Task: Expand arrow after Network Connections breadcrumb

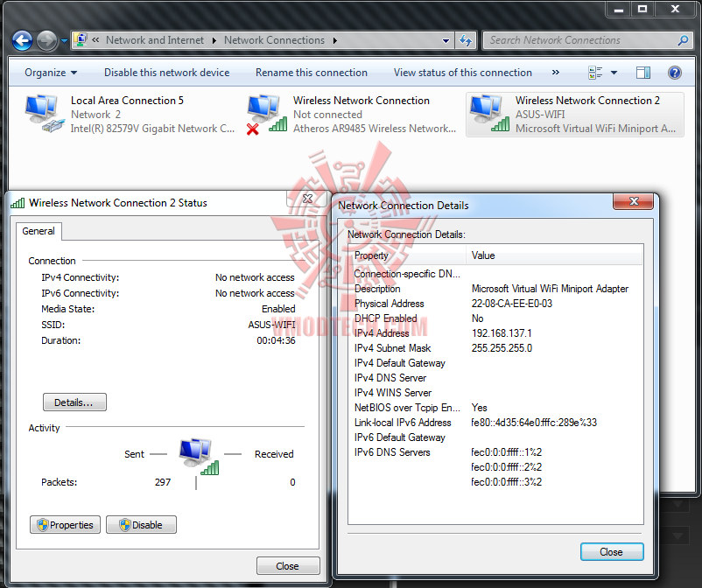Action: (x=335, y=41)
